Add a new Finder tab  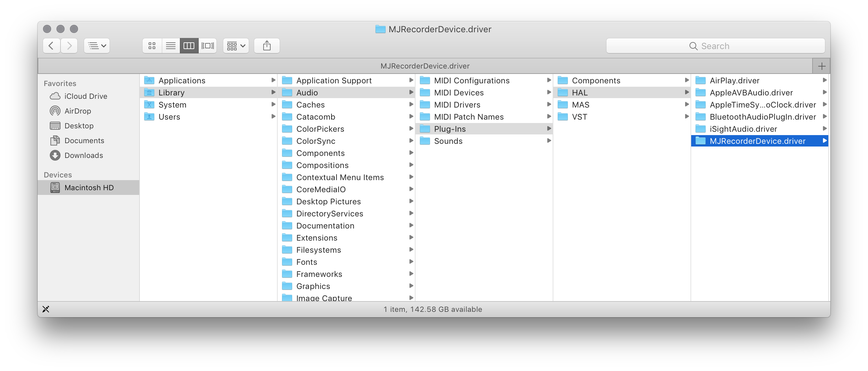coord(822,66)
